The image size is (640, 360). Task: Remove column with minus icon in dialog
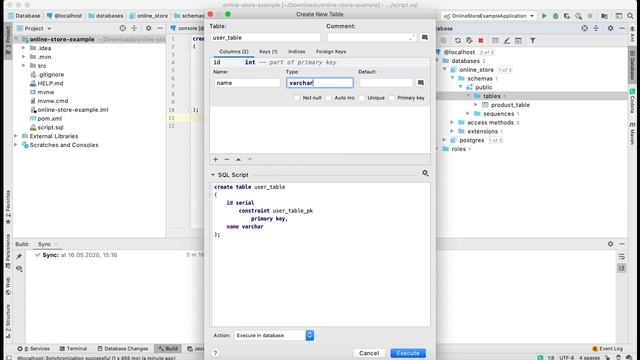pos(227,159)
